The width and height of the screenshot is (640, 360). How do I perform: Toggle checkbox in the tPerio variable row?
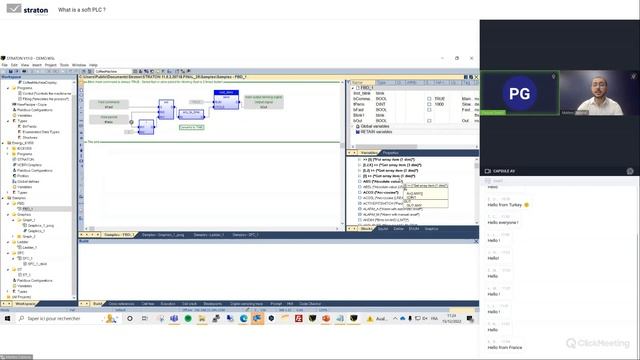click(x=429, y=104)
